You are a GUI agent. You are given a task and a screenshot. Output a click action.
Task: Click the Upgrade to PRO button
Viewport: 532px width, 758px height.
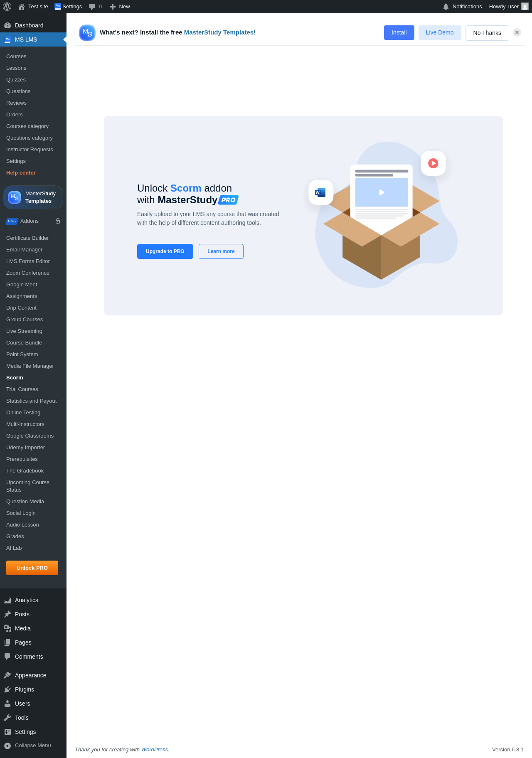pos(165,251)
